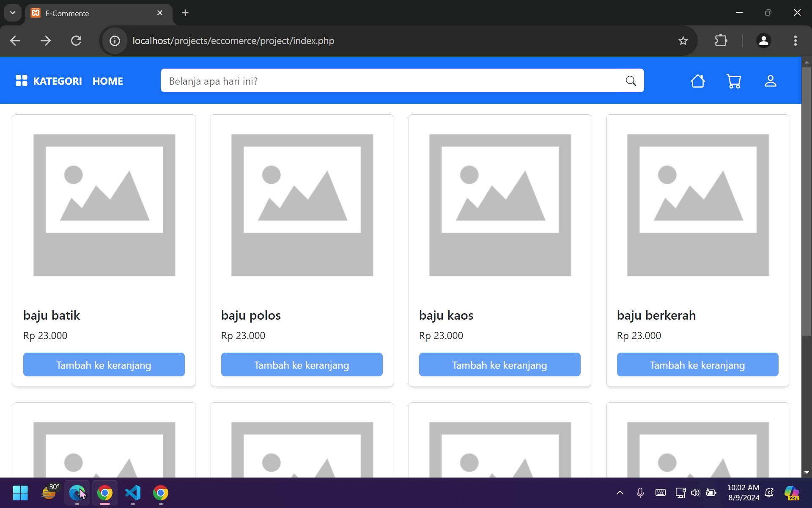View site information icon in address bar

pyautogui.click(x=115, y=41)
